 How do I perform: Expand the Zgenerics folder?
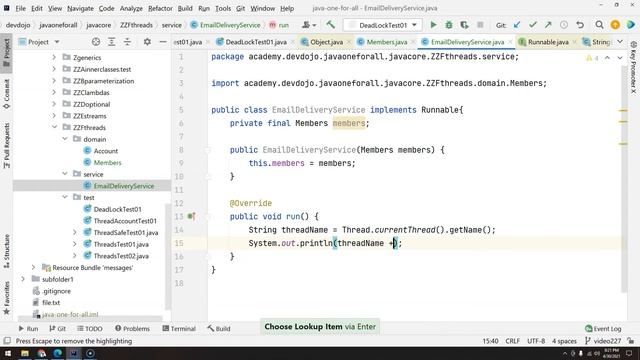[x=54, y=58]
